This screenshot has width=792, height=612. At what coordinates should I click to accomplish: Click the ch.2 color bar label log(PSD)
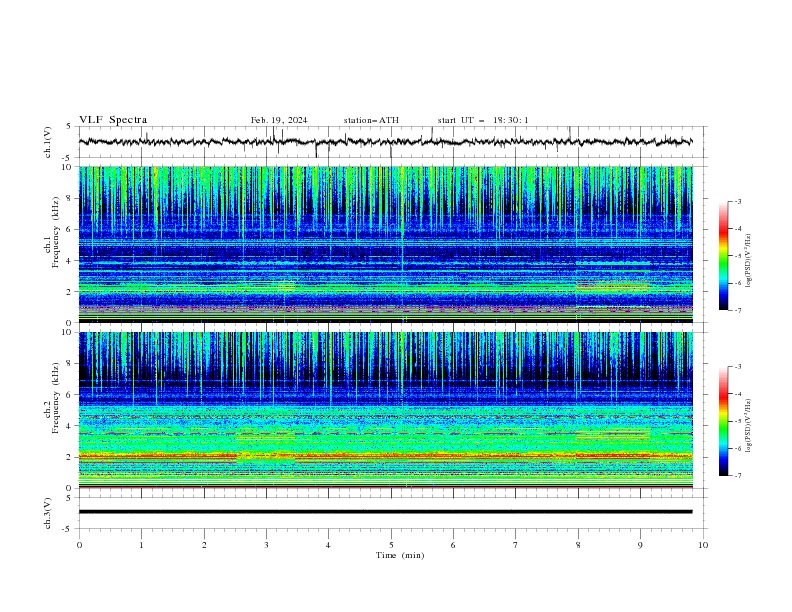pos(748,426)
